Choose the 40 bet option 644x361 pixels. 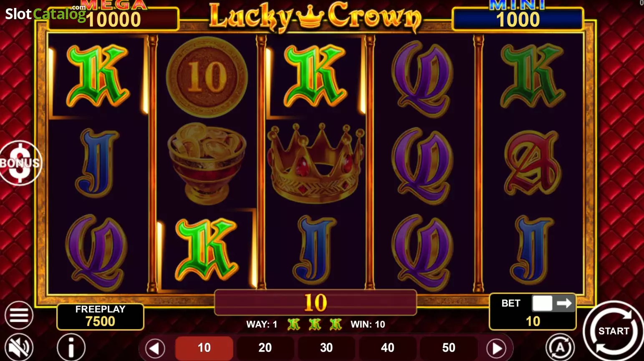(x=387, y=348)
